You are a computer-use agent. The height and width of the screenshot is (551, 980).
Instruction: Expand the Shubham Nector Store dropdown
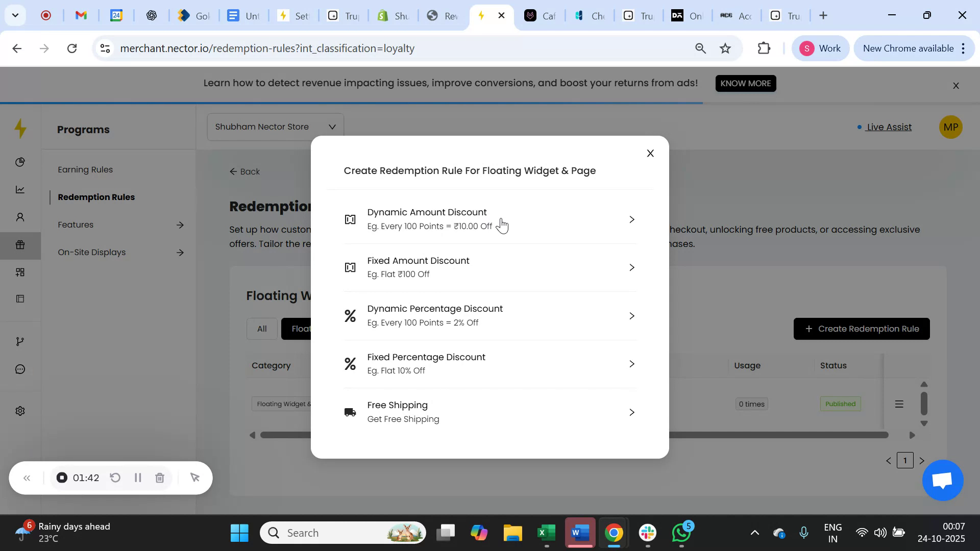pos(275,126)
